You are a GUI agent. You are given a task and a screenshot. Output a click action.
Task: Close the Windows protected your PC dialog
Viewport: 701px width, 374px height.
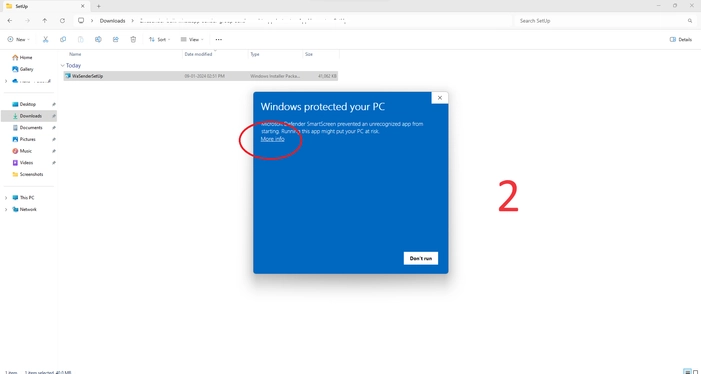439,98
